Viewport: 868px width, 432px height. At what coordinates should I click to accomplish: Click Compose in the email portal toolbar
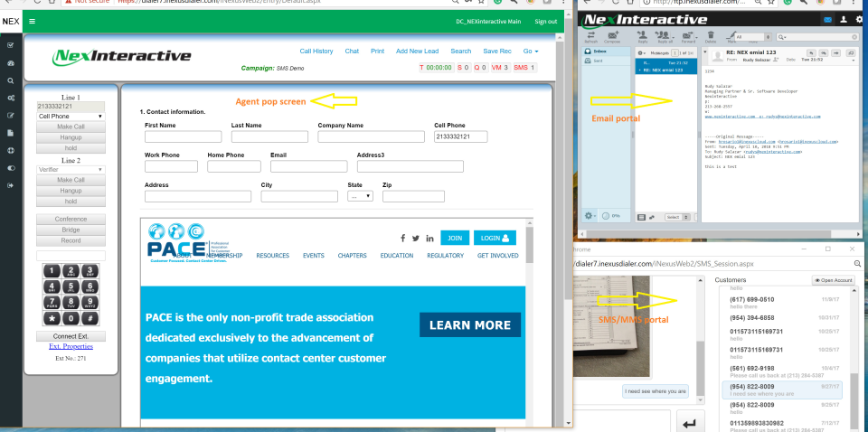pos(612,37)
